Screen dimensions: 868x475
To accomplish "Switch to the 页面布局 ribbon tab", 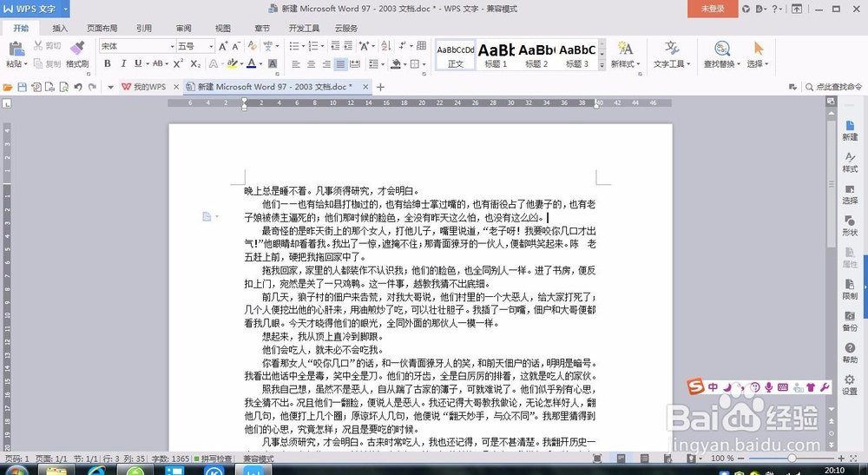I will 102,29.
